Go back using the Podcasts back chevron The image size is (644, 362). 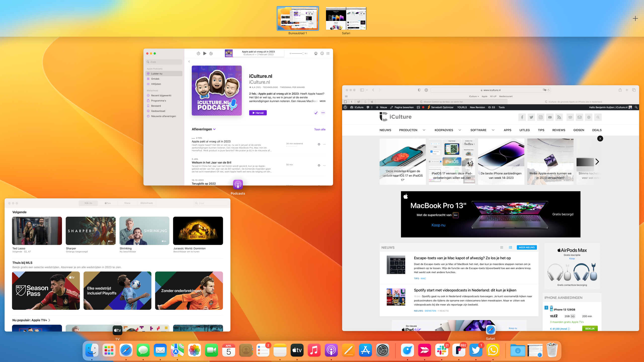pos(189,61)
